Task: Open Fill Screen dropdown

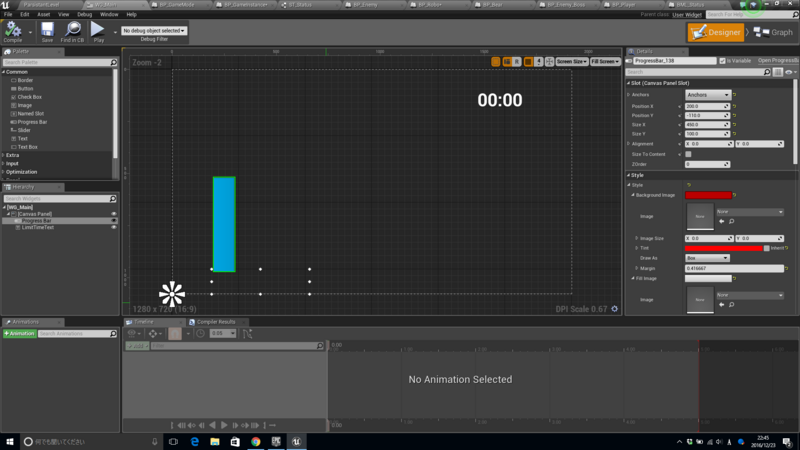Action: 605,61
